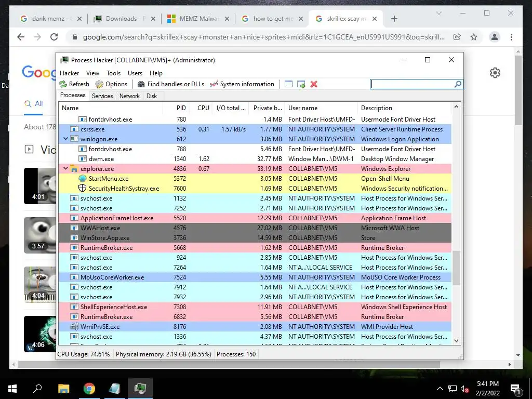Screen dimensions: 532x399
Task: Switch to the Disk tab
Action: (152, 96)
